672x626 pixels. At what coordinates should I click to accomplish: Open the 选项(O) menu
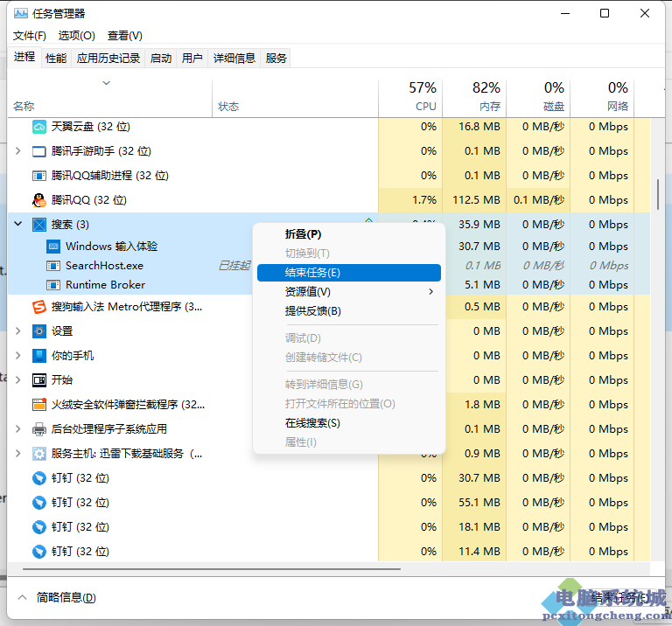click(77, 36)
